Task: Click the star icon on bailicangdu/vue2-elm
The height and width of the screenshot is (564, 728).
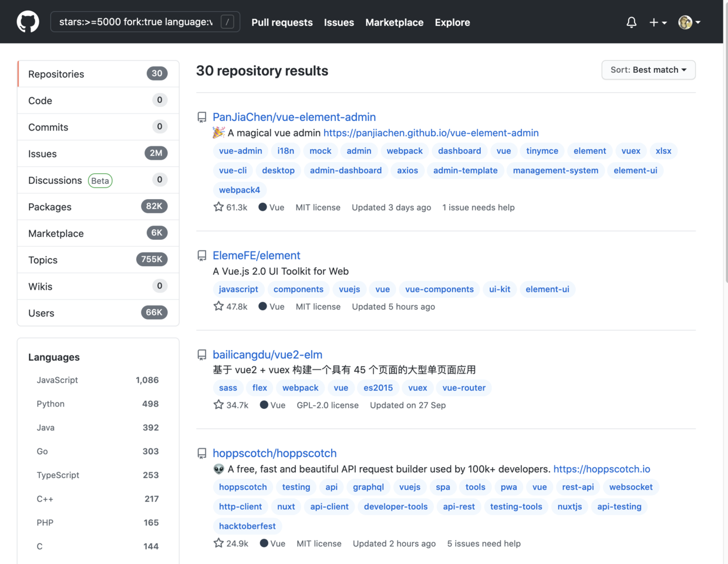Action: pos(218,405)
